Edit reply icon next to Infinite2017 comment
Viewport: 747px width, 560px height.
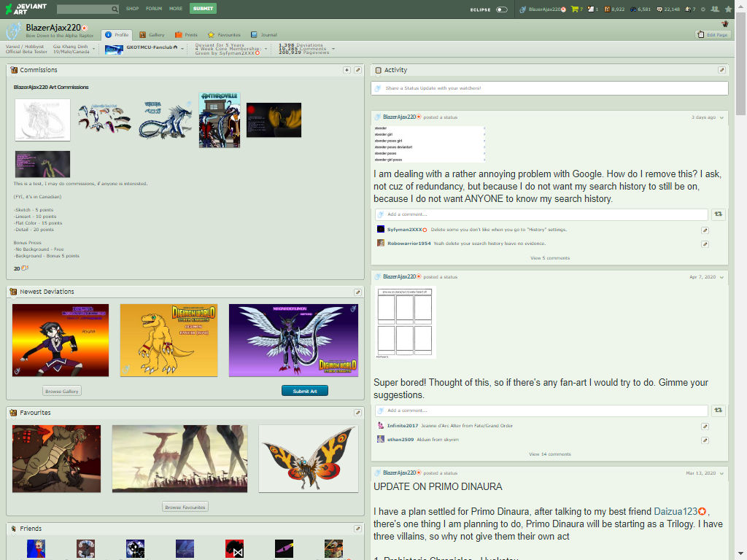coord(705,426)
